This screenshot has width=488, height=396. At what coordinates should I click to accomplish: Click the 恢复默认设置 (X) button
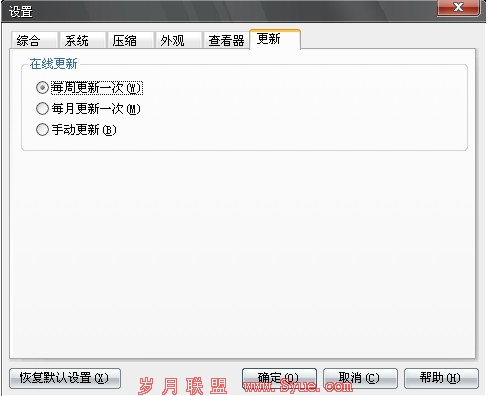[65, 378]
